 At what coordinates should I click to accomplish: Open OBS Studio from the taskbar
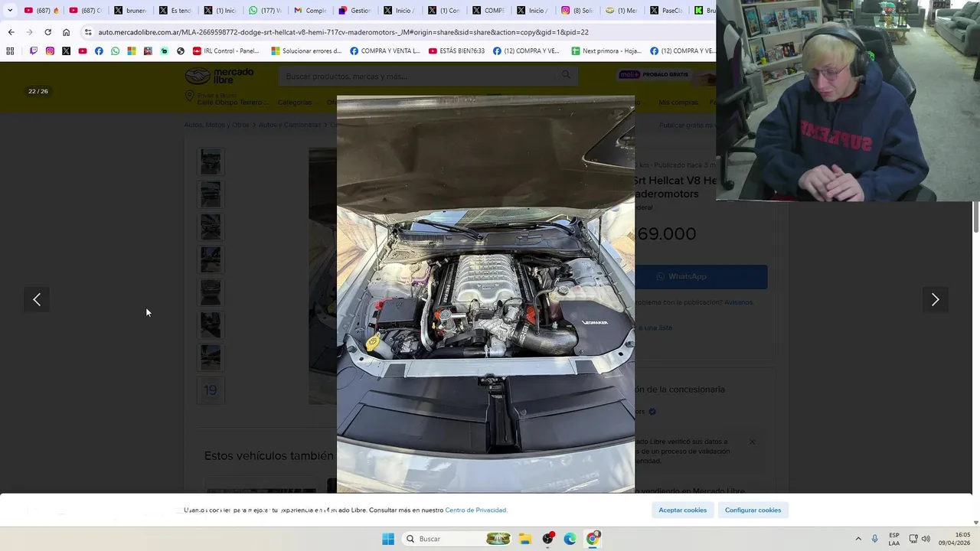click(x=547, y=539)
